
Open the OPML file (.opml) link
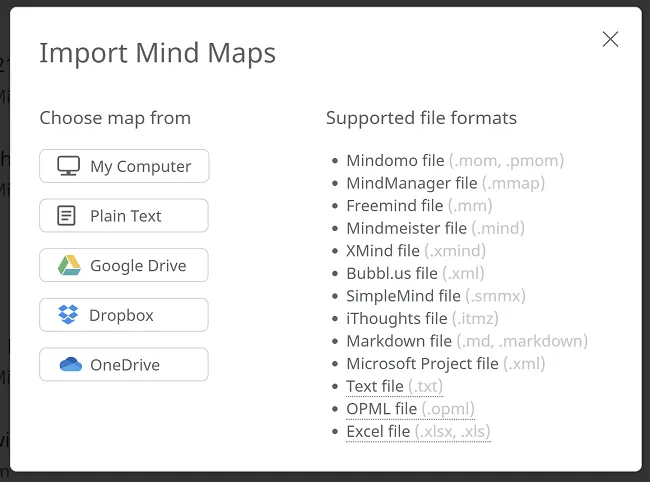click(410, 409)
